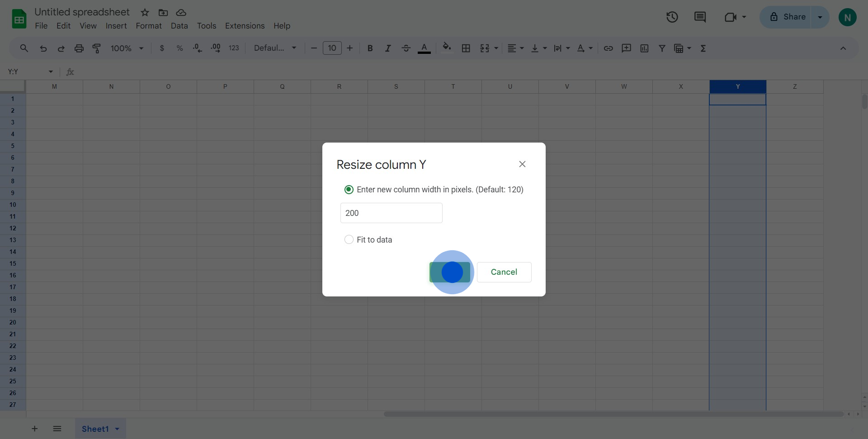This screenshot has height=439, width=868.
Task: Expand text rotation dropdown
Action: tap(591, 48)
